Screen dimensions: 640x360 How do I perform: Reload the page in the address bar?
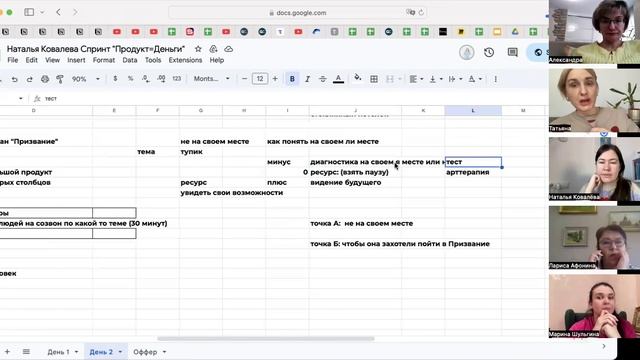(x=421, y=13)
